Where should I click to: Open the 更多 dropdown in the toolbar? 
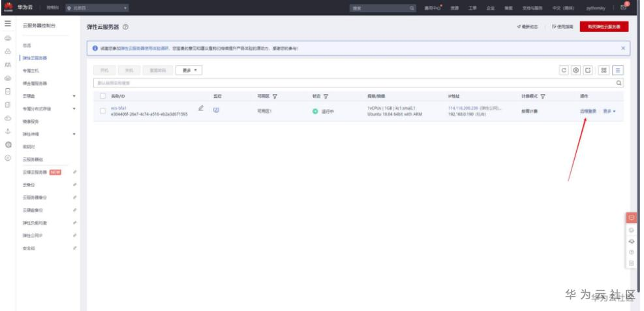(189, 71)
